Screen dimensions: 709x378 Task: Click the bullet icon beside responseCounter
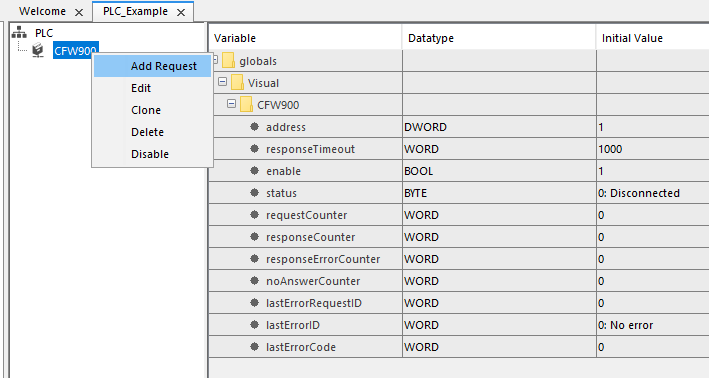coord(255,236)
